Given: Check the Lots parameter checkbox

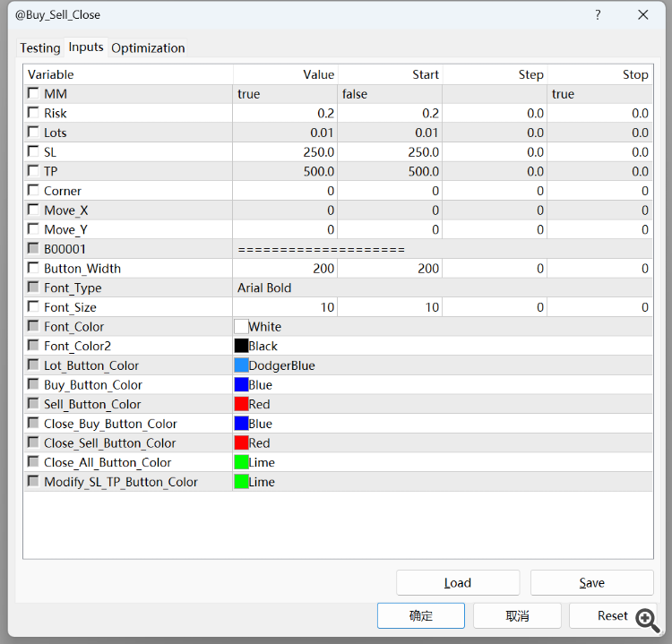Looking at the screenshot, I should (33, 133).
